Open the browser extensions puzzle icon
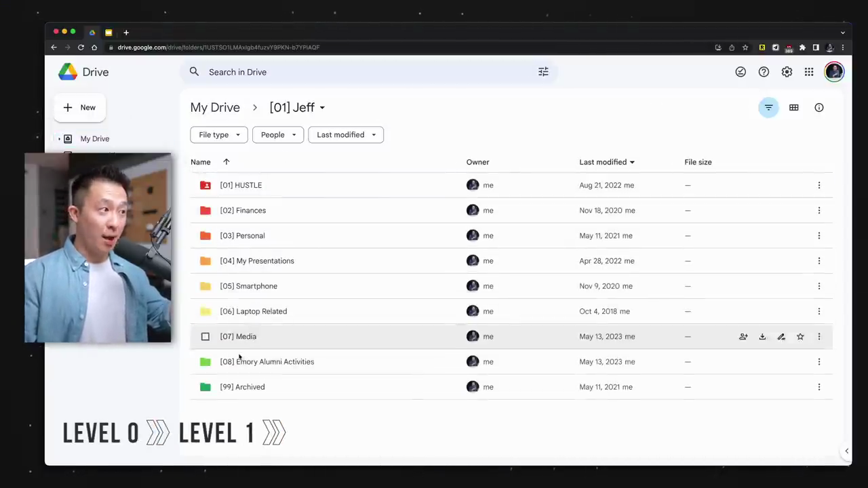 (802, 47)
